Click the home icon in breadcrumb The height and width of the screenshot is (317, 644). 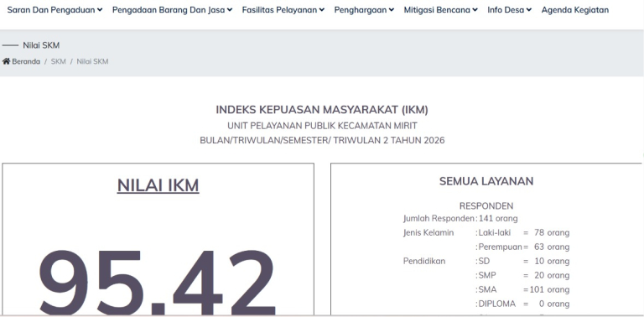(x=6, y=61)
